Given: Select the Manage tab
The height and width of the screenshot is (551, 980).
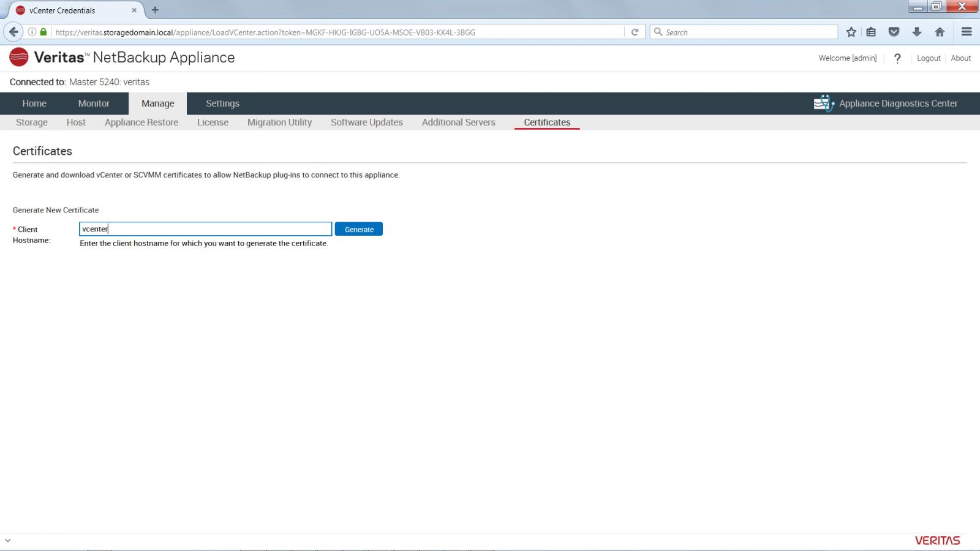Looking at the screenshot, I should pos(157,103).
